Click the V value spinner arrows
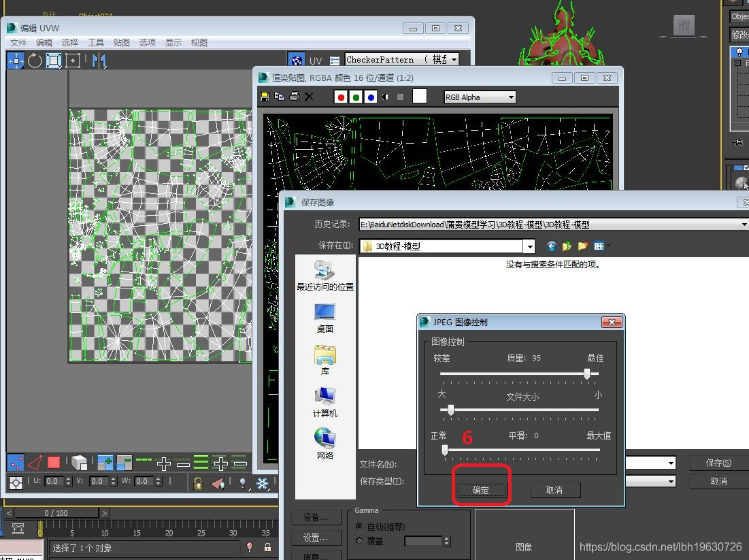 point(113,481)
